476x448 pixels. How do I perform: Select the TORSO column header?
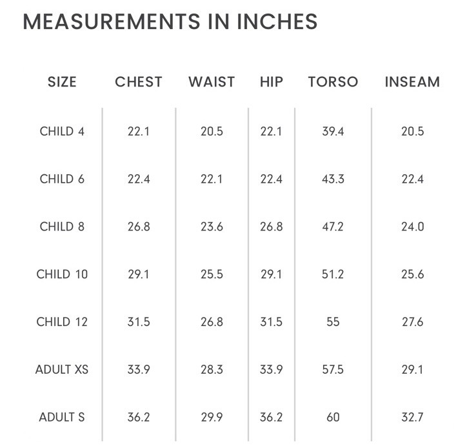pyautogui.click(x=333, y=82)
